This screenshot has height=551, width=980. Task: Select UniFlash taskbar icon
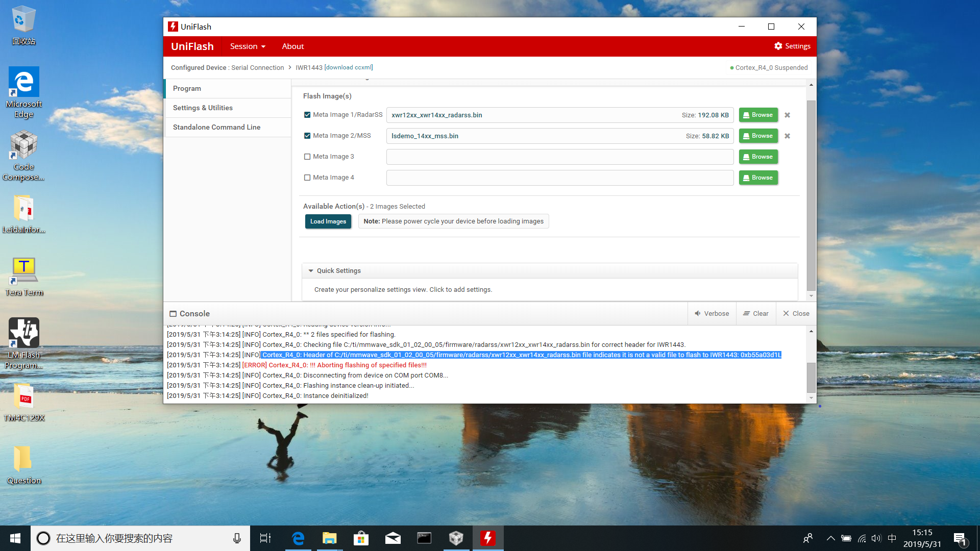[x=488, y=538]
